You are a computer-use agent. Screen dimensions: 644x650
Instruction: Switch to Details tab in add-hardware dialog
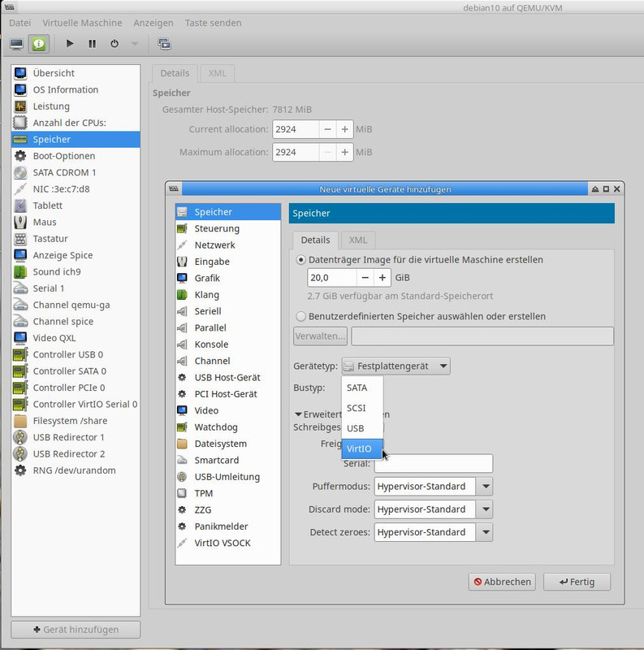pos(315,240)
